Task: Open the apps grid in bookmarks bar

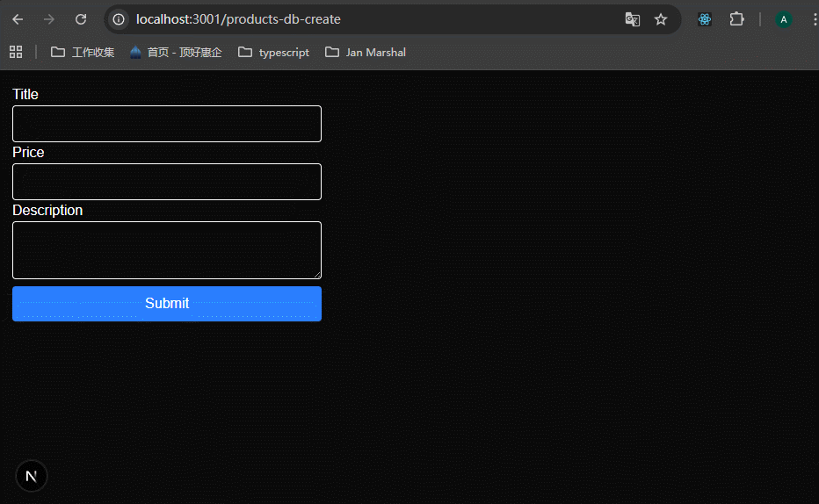Action: tap(16, 52)
